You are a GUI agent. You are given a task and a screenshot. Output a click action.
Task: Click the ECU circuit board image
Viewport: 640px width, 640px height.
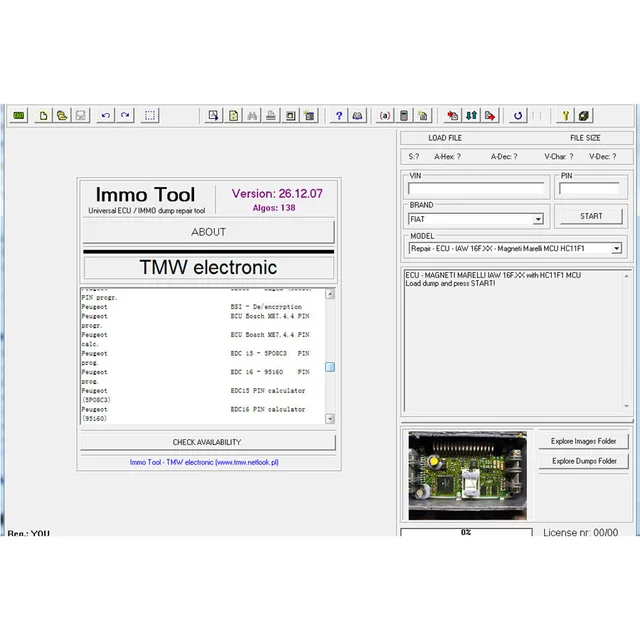click(x=468, y=476)
